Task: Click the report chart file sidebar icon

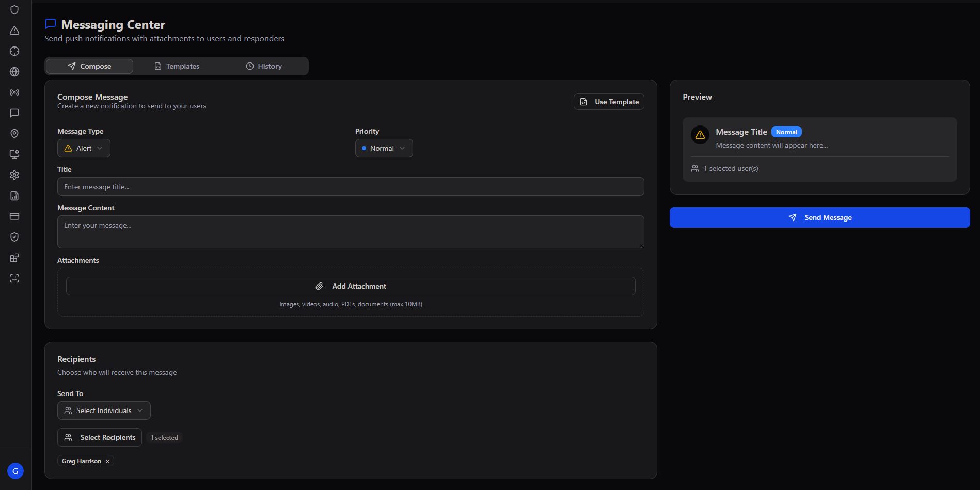Action: [x=14, y=196]
